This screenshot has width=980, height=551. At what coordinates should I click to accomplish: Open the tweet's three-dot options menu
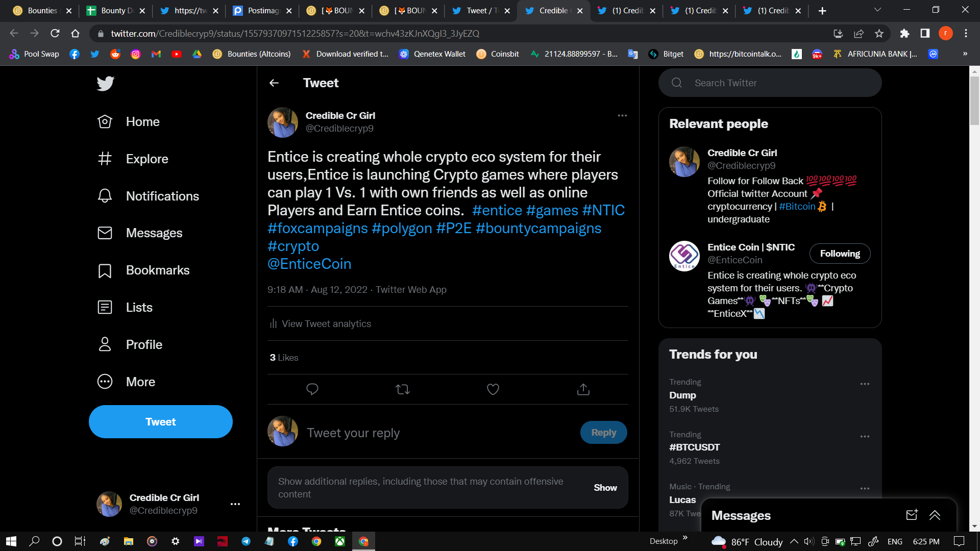pos(622,116)
